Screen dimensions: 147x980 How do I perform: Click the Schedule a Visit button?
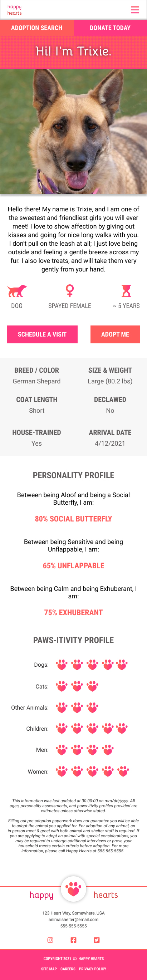pos(42,334)
